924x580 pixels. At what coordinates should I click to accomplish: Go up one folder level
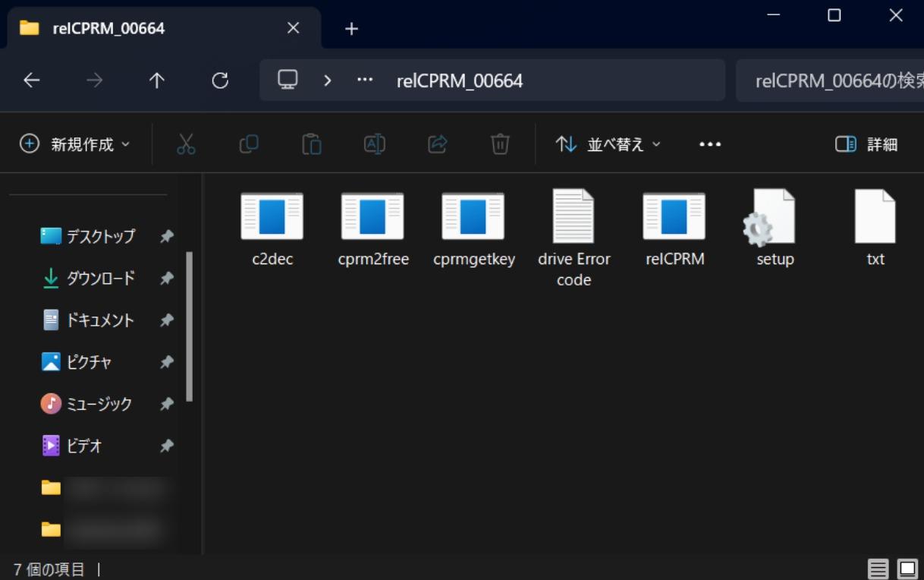coord(157,80)
